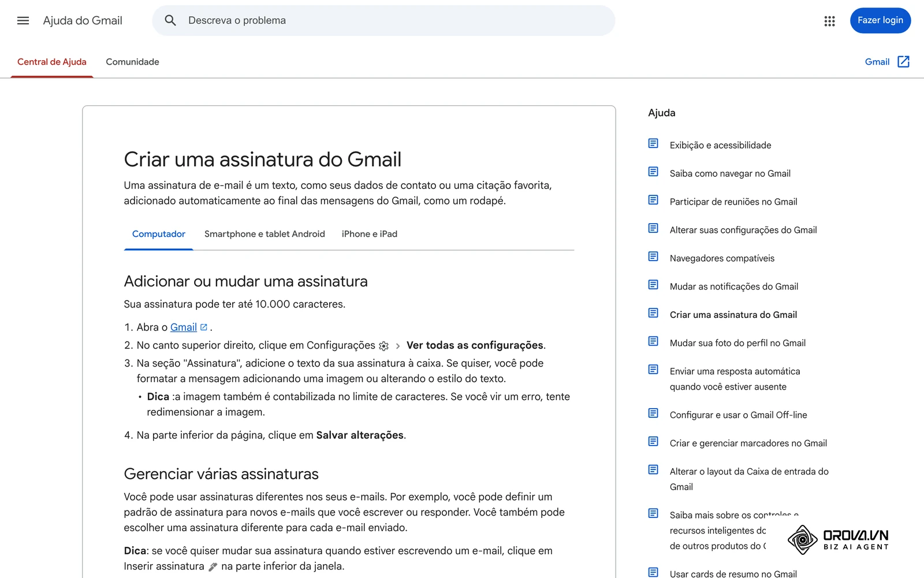Open Saiba como navegar no Gmail
The image size is (924, 578).
(x=730, y=173)
